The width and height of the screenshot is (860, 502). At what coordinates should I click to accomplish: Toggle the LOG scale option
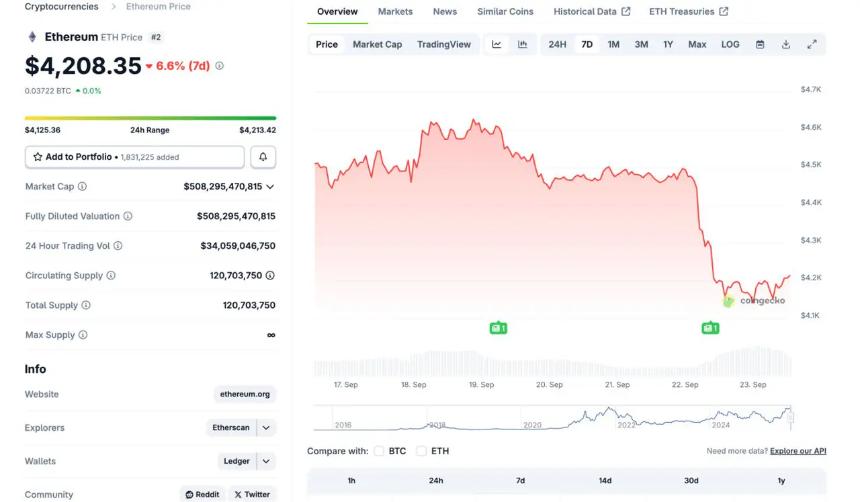730,44
